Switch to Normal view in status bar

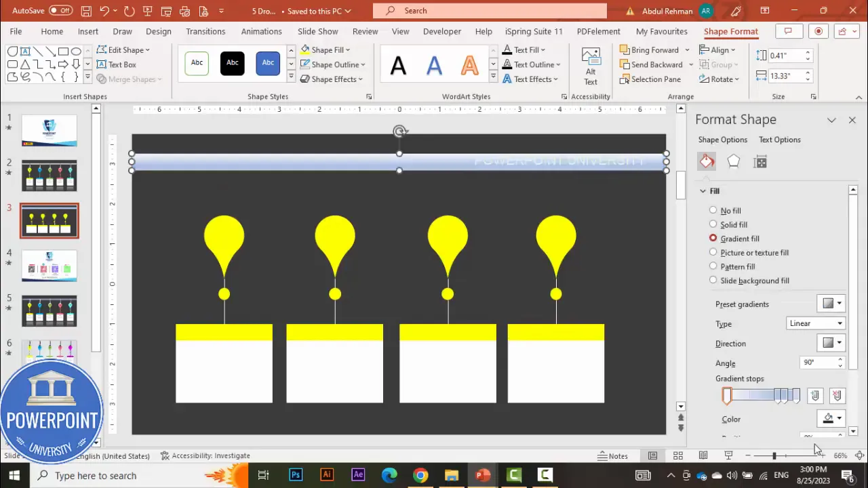pos(652,455)
